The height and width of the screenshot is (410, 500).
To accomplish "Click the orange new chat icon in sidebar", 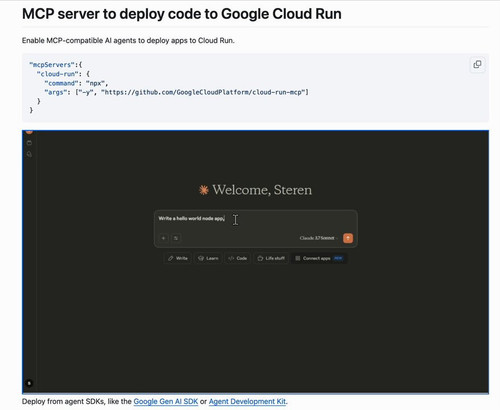I will tap(29, 132).
